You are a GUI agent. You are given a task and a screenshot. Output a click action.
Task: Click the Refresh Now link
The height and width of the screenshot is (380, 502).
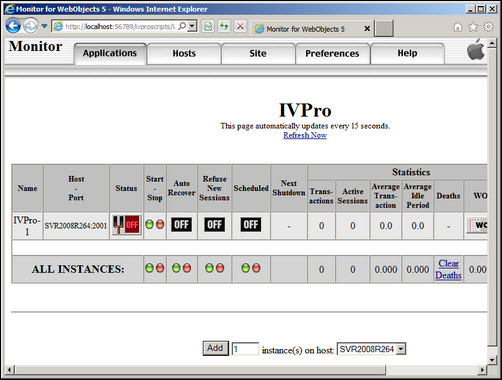(305, 135)
